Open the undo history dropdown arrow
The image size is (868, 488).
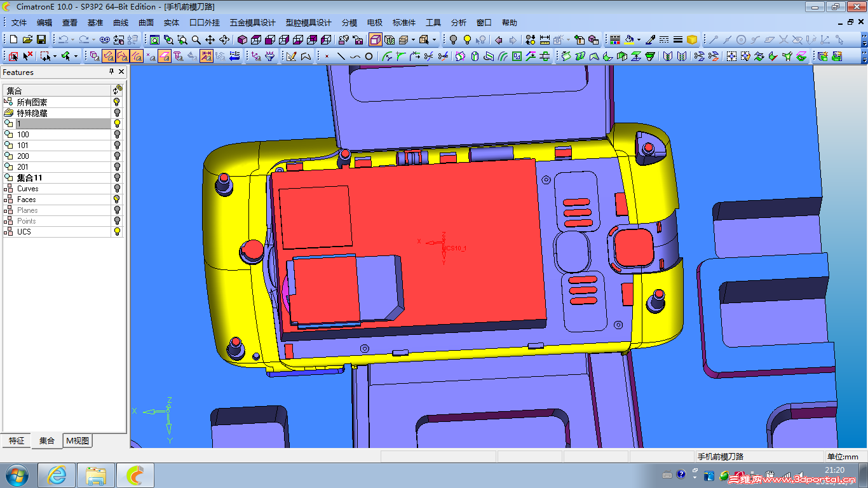point(73,39)
